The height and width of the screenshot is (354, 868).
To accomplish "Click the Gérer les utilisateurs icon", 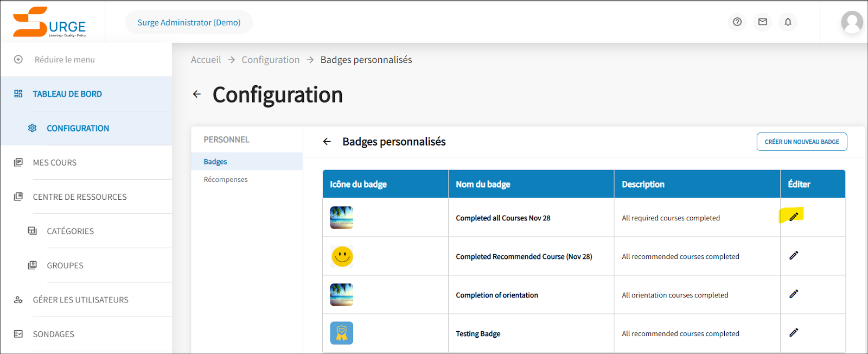I will pyautogui.click(x=18, y=299).
